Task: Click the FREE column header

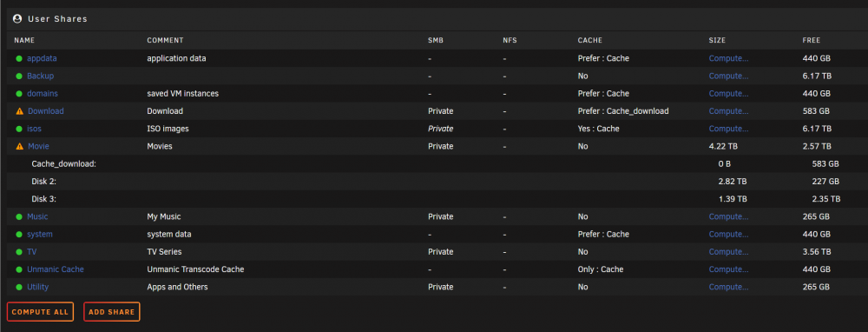Action: pyautogui.click(x=812, y=41)
